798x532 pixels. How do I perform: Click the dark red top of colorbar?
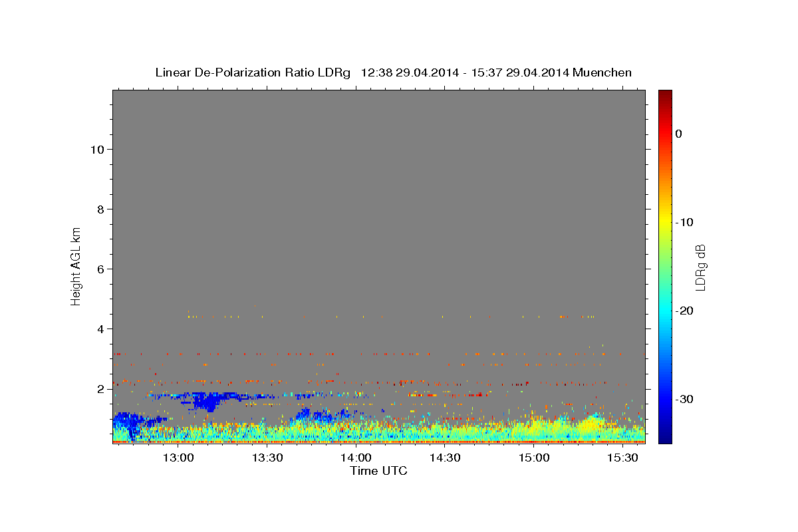pos(665,95)
